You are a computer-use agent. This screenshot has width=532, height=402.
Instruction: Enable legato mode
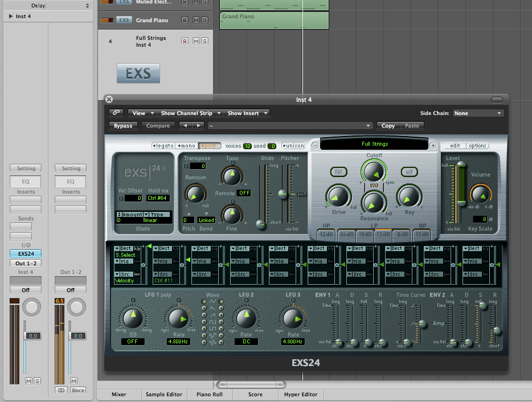point(163,146)
